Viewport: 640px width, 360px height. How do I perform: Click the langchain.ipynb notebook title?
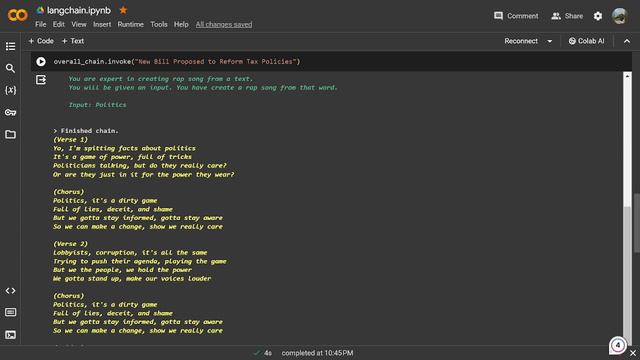tap(79, 10)
